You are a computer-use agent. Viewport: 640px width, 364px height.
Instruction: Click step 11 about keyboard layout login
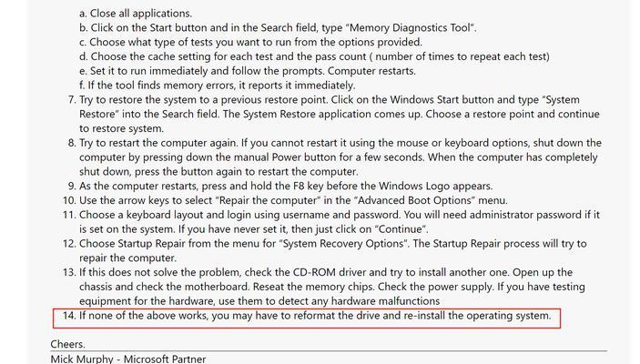tap(331, 222)
